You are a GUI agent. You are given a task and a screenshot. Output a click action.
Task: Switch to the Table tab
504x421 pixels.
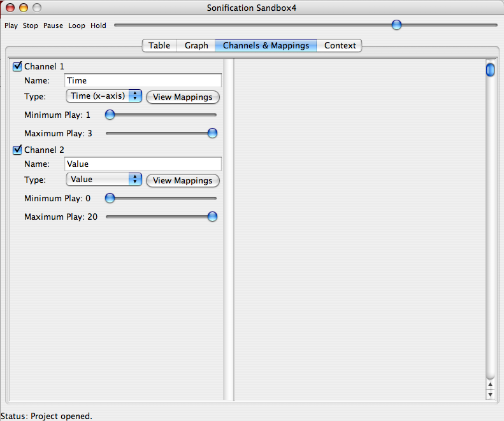point(159,45)
